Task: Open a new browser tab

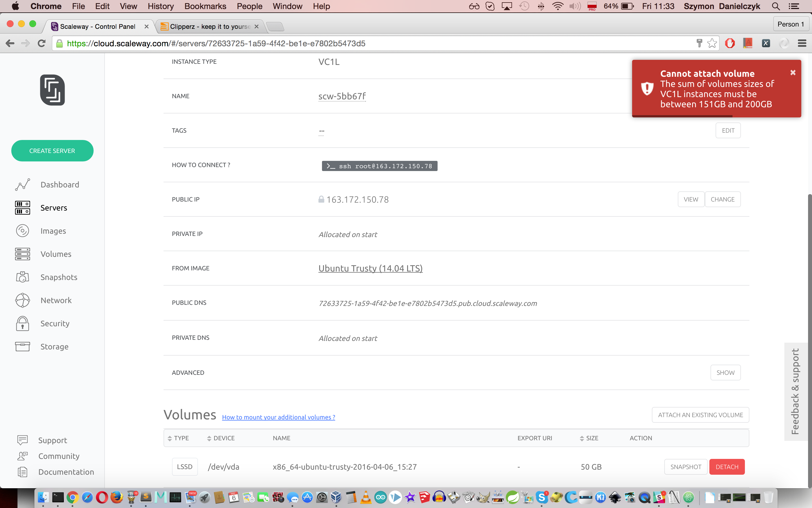Action: tap(275, 27)
